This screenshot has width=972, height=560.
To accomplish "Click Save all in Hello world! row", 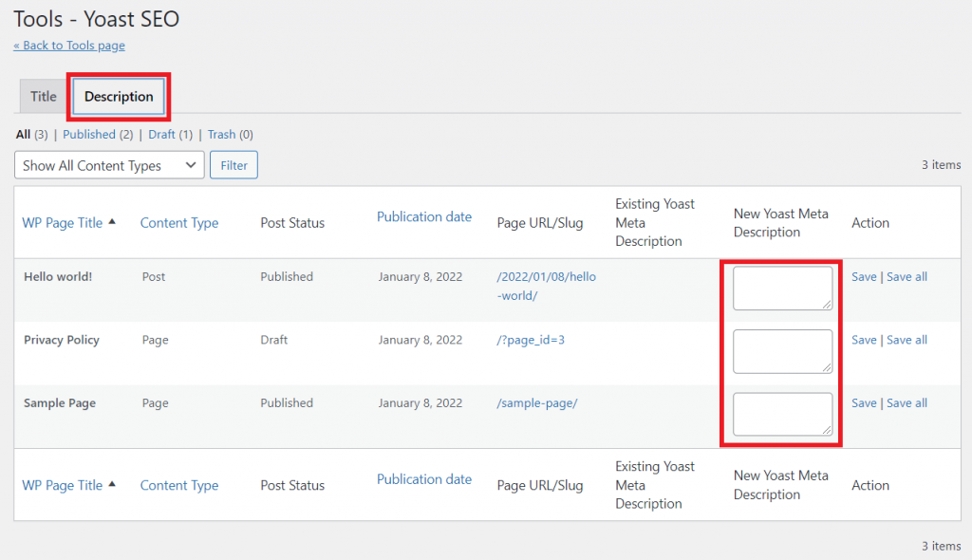I will pyautogui.click(x=907, y=277).
